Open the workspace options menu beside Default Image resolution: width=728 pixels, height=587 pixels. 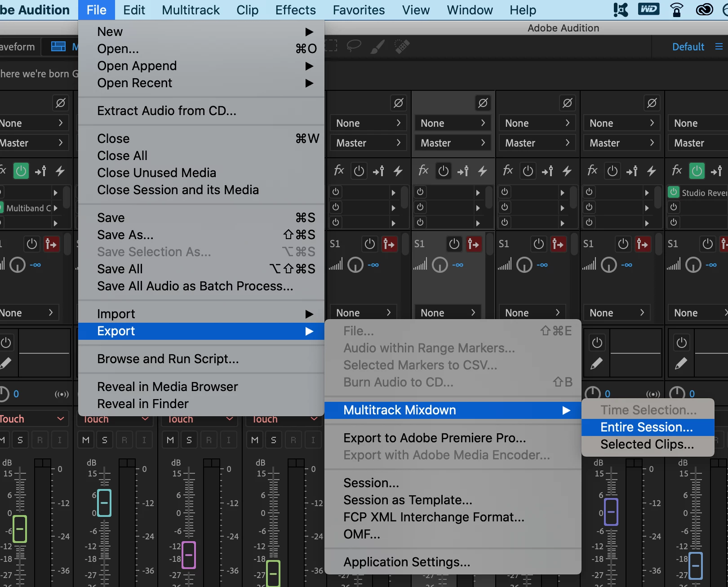point(719,47)
